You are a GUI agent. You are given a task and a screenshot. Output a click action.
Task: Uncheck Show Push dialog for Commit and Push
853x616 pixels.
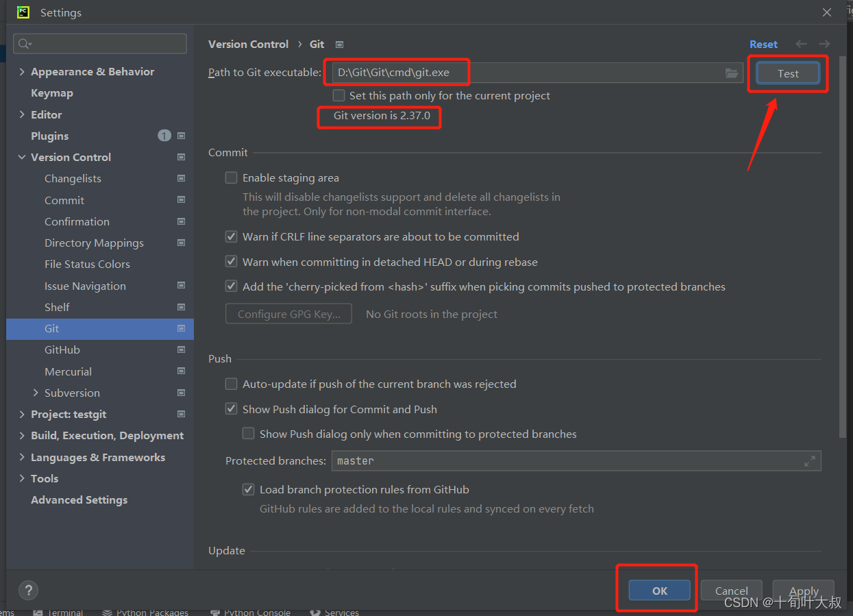[x=232, y=409]
